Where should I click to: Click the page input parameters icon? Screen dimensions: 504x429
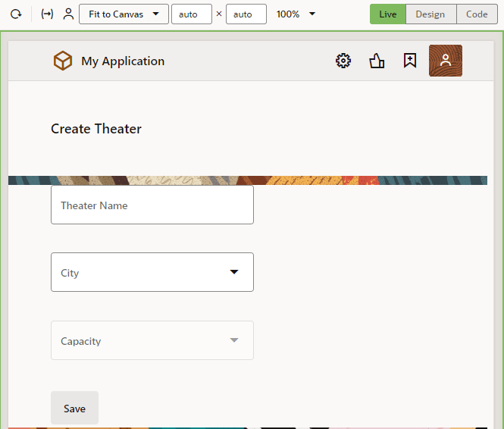click(47, 14)
